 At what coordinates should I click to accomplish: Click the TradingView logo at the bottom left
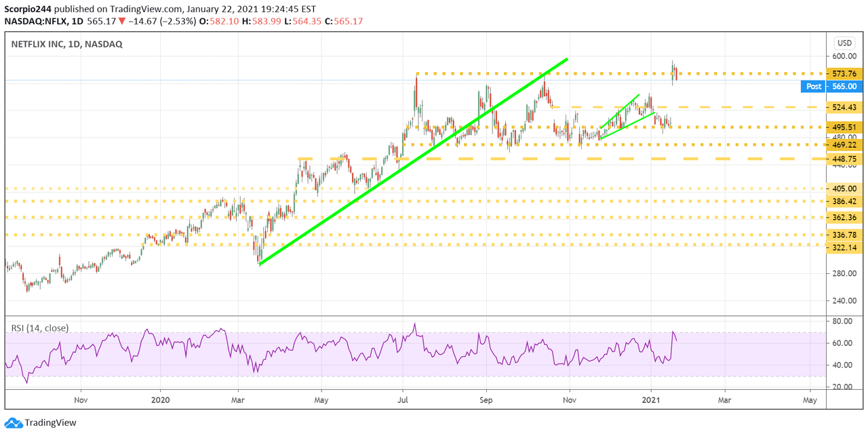coord(41,423)
